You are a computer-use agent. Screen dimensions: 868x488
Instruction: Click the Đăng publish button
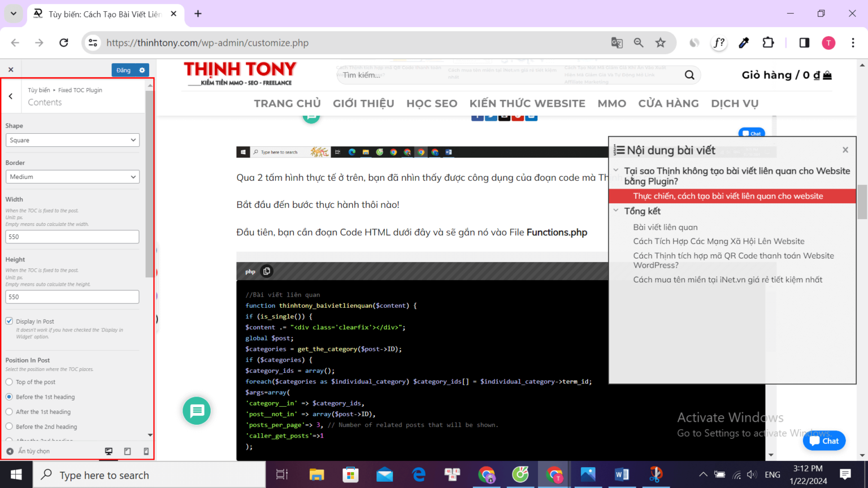(123, 70)
